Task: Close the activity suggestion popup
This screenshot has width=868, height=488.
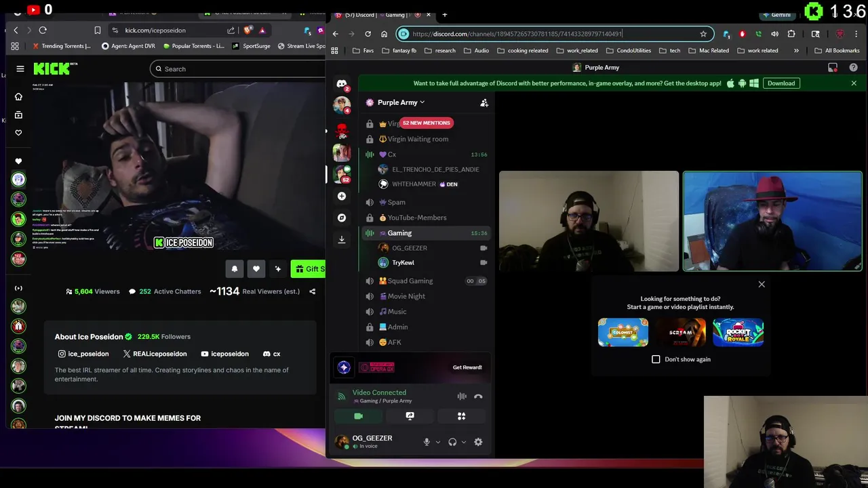Action: click(762, 284)
